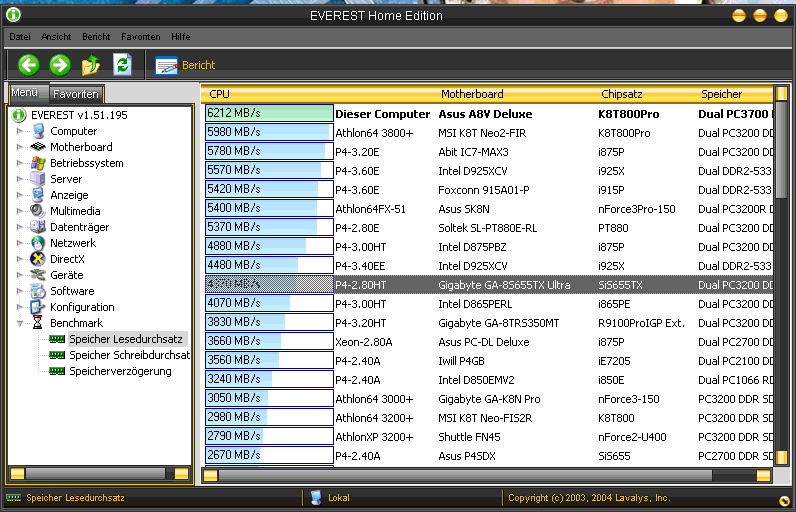Expand the Anzeige tree node
Screen dimensions: 796x512
coord(19,195)
